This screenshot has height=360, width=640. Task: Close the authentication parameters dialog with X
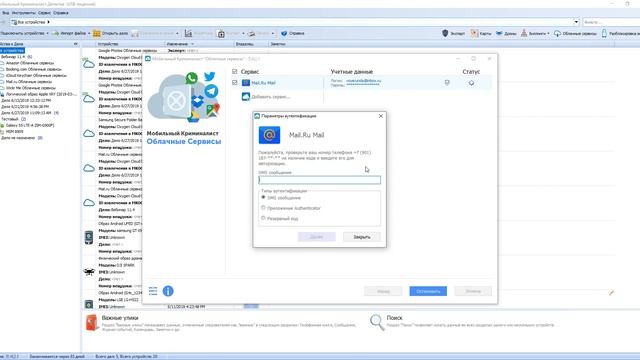381,116
